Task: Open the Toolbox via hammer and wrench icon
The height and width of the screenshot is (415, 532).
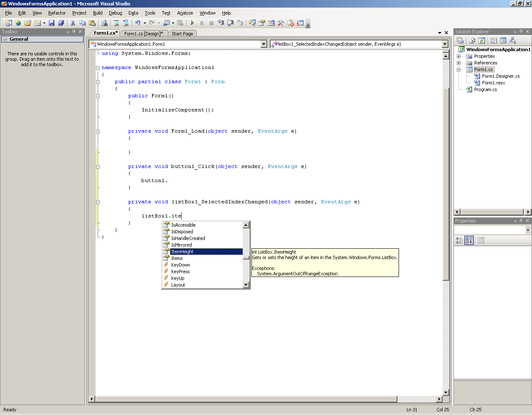Action: tap(281, 23)
